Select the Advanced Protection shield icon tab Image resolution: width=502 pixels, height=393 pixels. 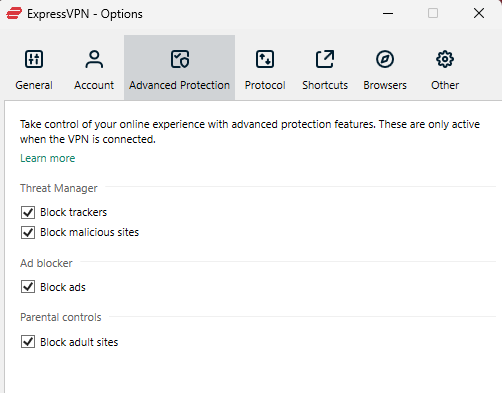click(179, 68)
